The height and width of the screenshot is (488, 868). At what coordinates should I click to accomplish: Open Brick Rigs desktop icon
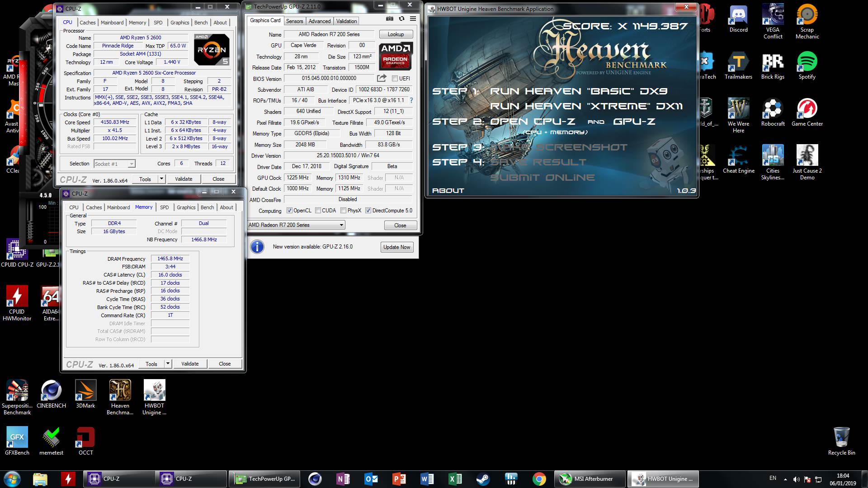(773, 66)
